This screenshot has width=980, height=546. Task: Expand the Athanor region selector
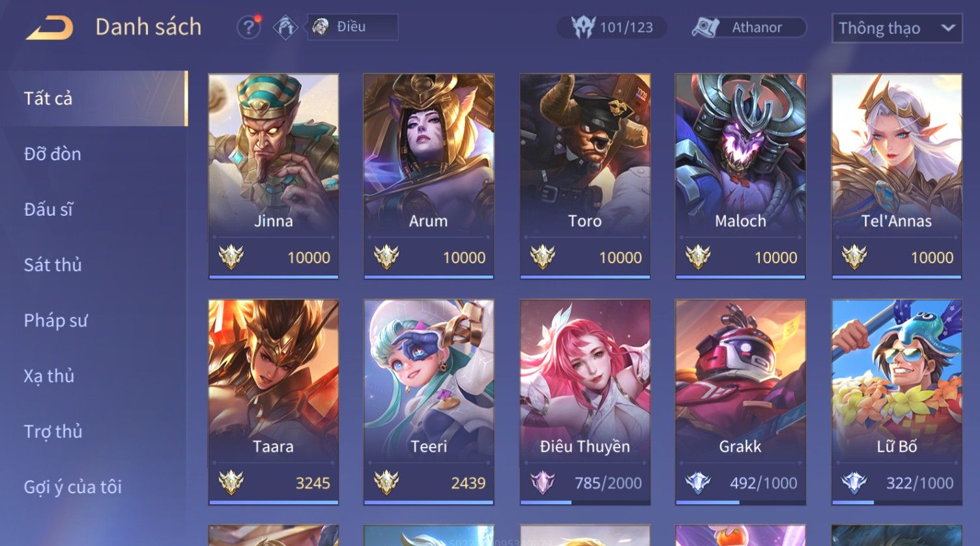(x=749, y=27)
